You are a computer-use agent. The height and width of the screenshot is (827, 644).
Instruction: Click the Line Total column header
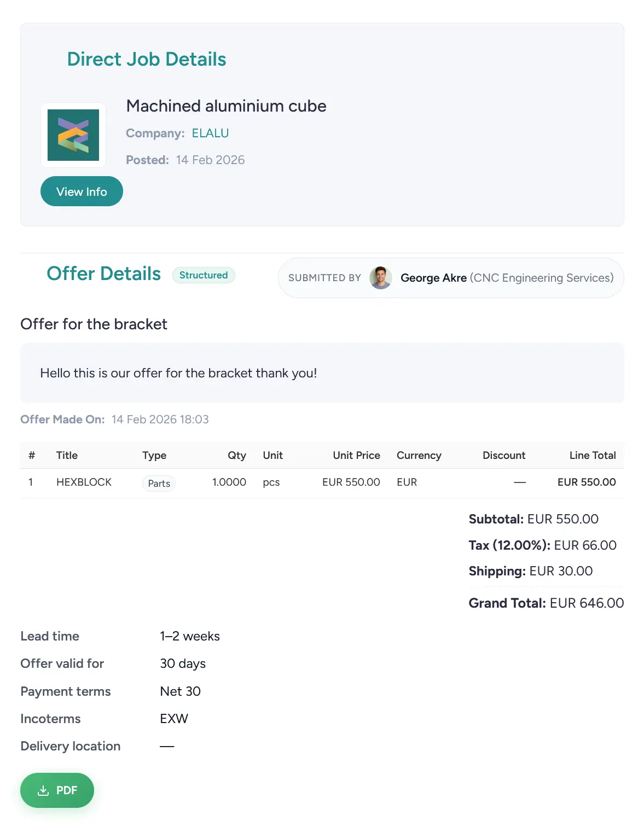(592, 456)
